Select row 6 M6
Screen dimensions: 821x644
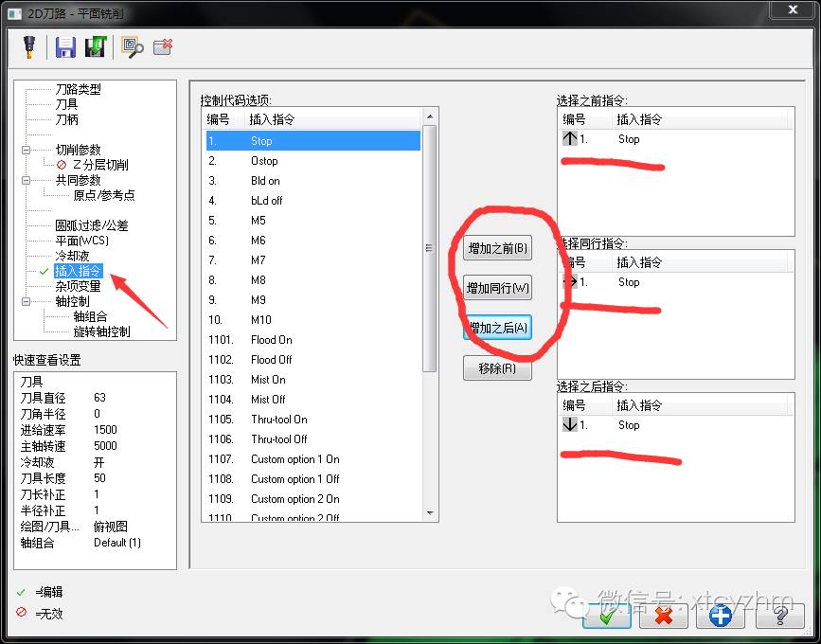pos(313,241)
